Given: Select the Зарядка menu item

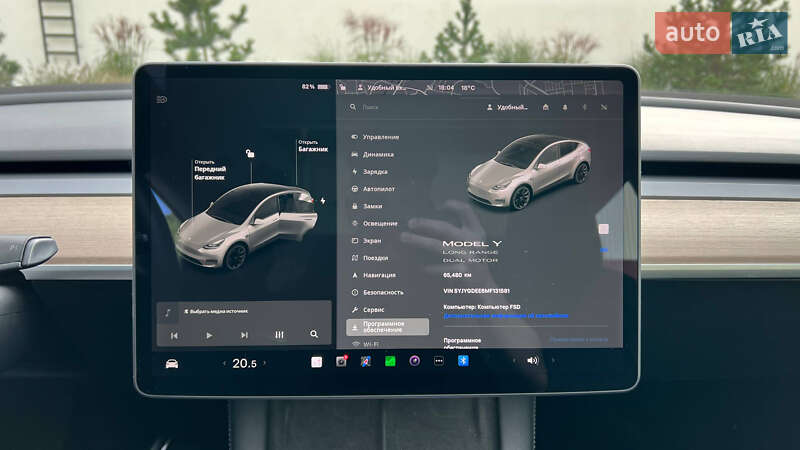Looking at the screenshot, I should point(375,171).
